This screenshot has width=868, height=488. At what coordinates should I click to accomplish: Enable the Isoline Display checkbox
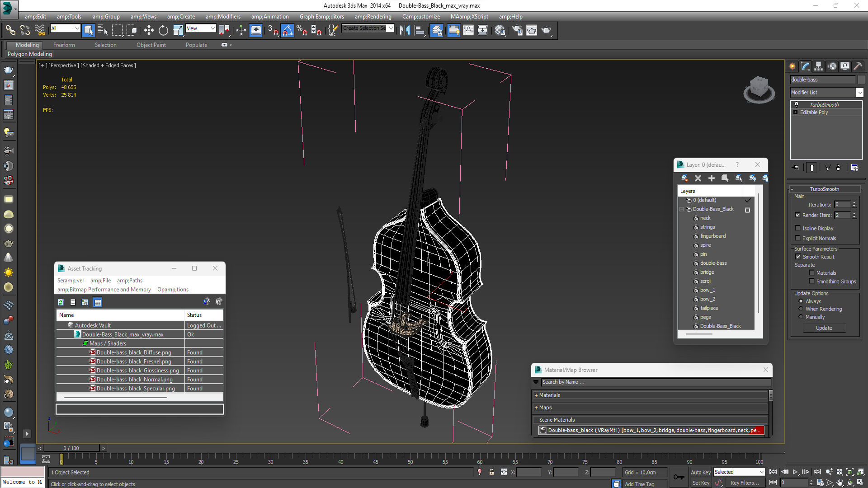[x=798, y=228]
